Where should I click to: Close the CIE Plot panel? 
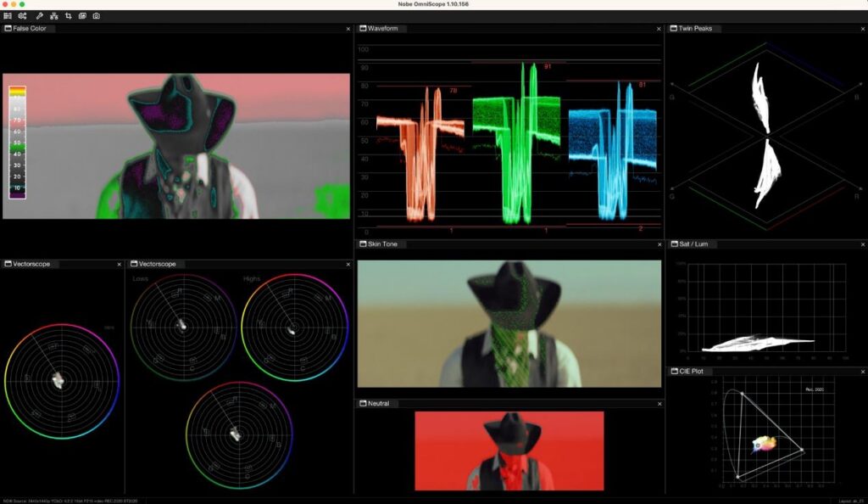tap(862, 372)
